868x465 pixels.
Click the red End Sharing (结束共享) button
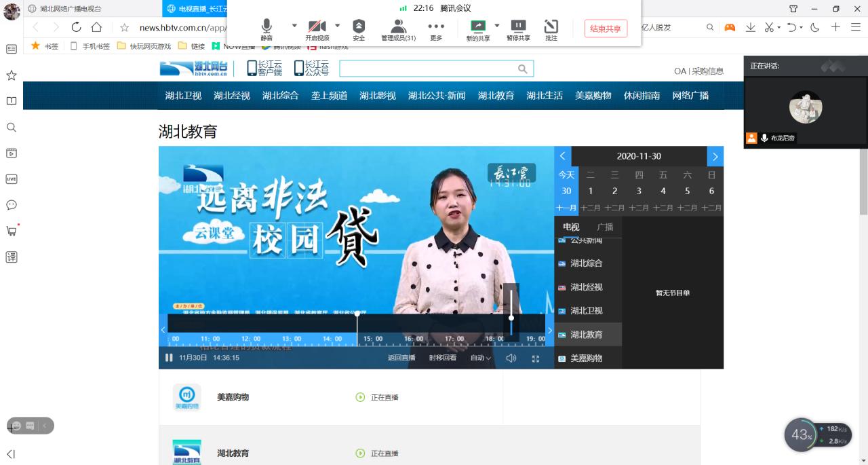(606, 29)
